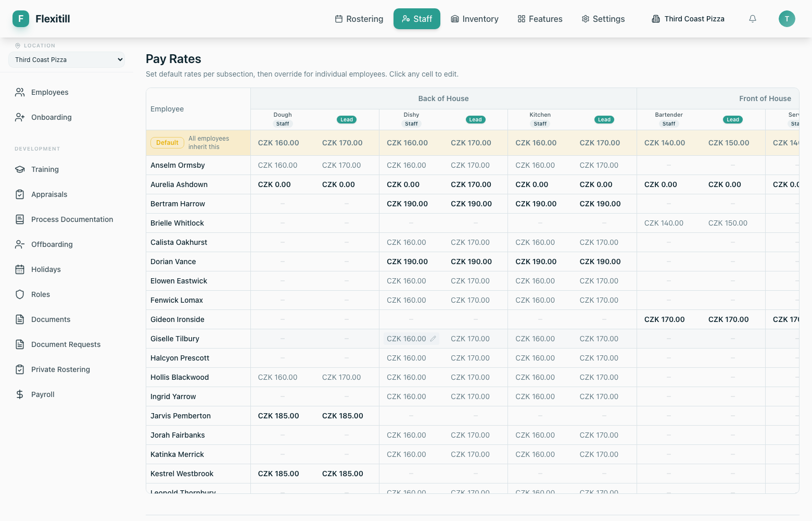This screenshot has height=521, width=812.
Task: Edit Jorah Fairbanks's Dishy Lead CZK 170.00
Action: tap(470, 435)
